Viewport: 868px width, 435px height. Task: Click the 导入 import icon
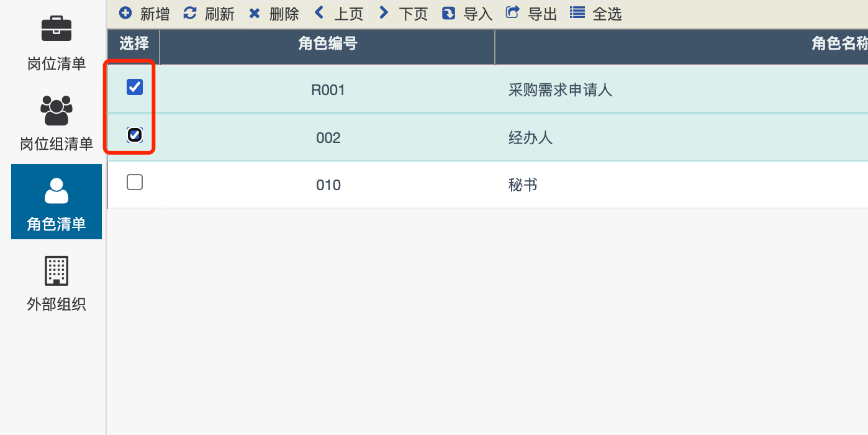click(x=448, y=13)
